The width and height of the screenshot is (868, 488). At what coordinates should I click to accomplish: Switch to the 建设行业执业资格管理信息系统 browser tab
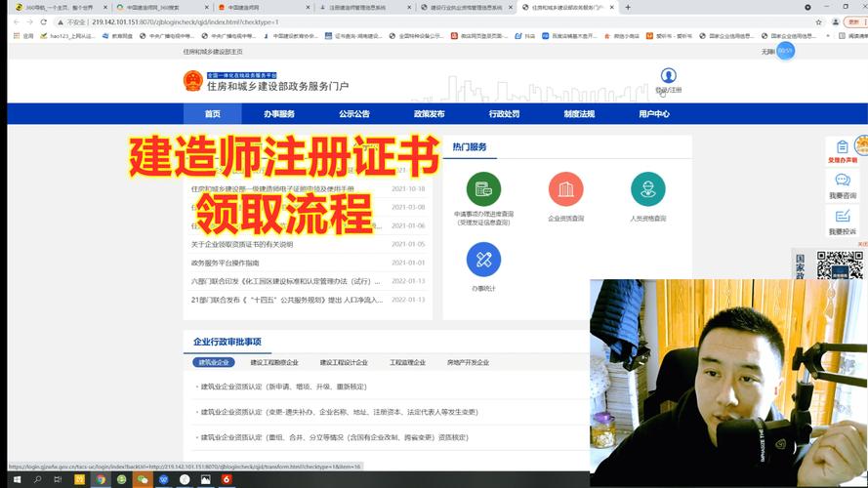click(x=466, y=8)
